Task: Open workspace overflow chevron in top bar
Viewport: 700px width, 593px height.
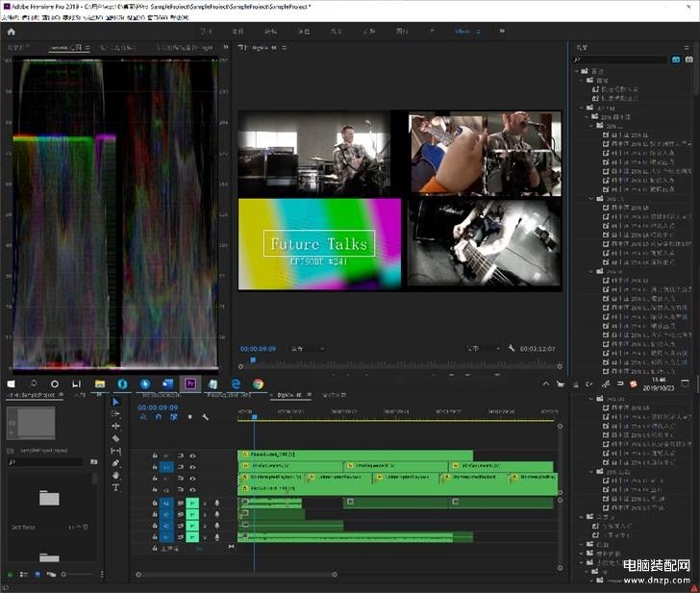Action: (x=502, y=31)
